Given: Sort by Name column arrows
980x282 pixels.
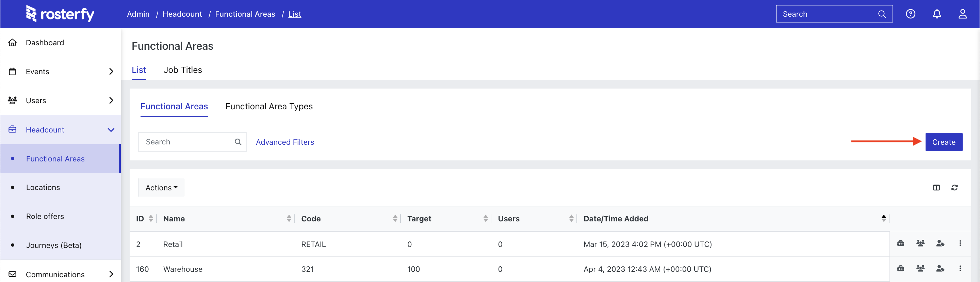Looking at the screenshot, I should tap(289, 218).
